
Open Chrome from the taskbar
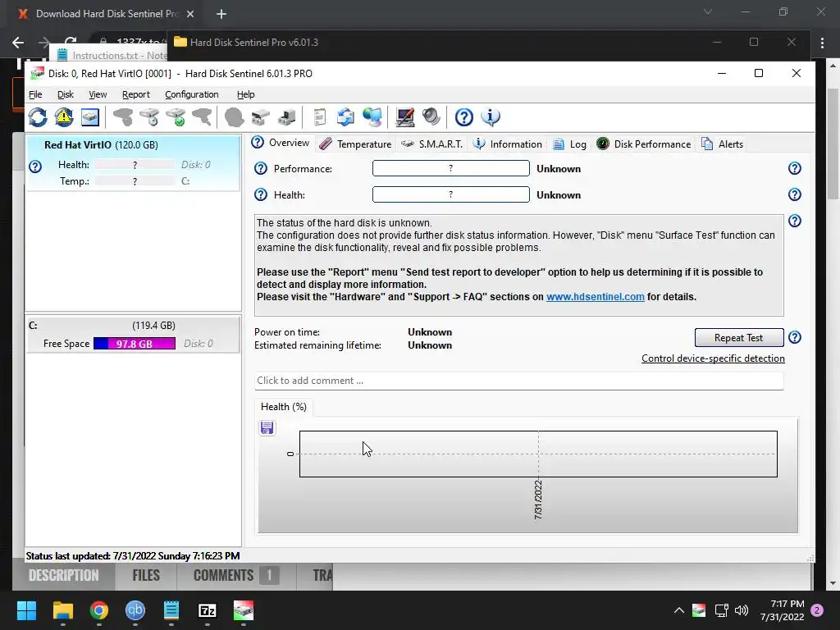(99, 610)
